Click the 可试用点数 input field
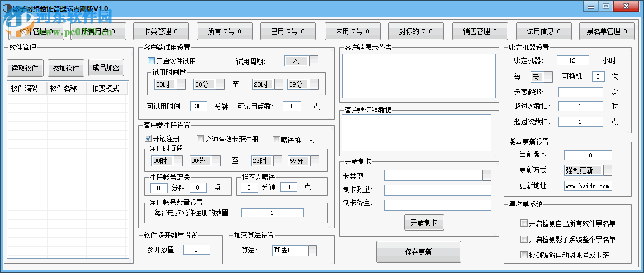This screenshot has height=273, width=644. coord(292,106)
